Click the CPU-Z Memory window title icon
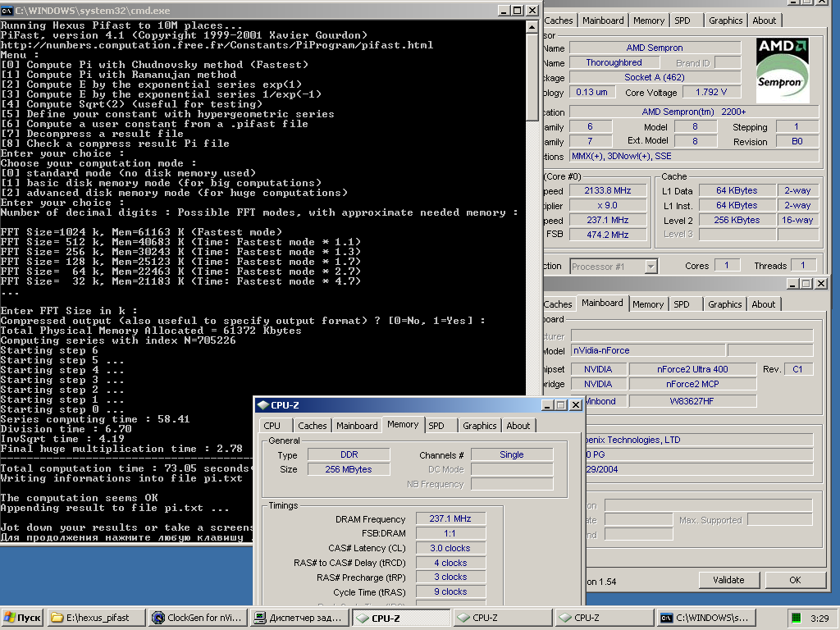The image size is (840, 630). click(262, 405)
